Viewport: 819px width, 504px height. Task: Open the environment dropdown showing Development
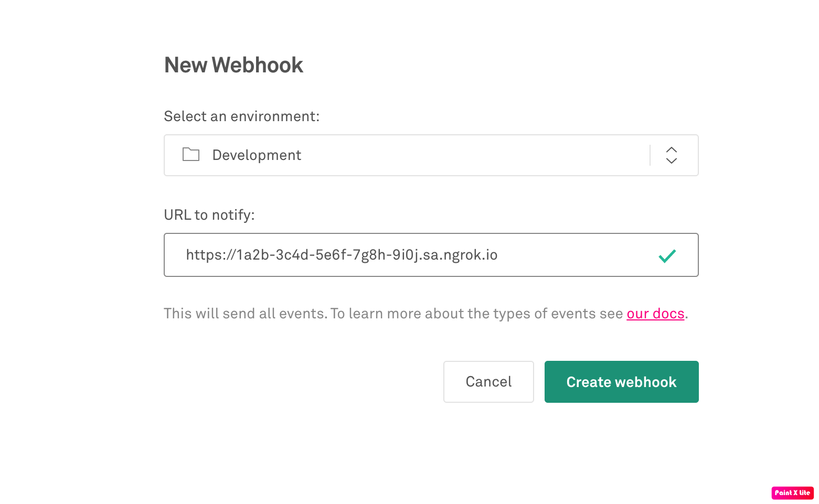point(430,155)
